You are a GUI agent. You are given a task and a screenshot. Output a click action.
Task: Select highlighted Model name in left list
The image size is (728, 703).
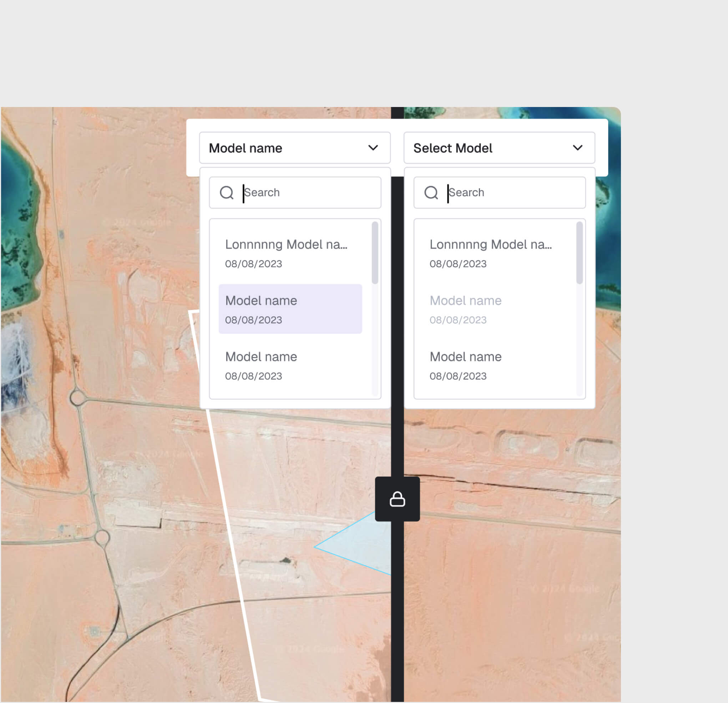(x=290, y=309)
